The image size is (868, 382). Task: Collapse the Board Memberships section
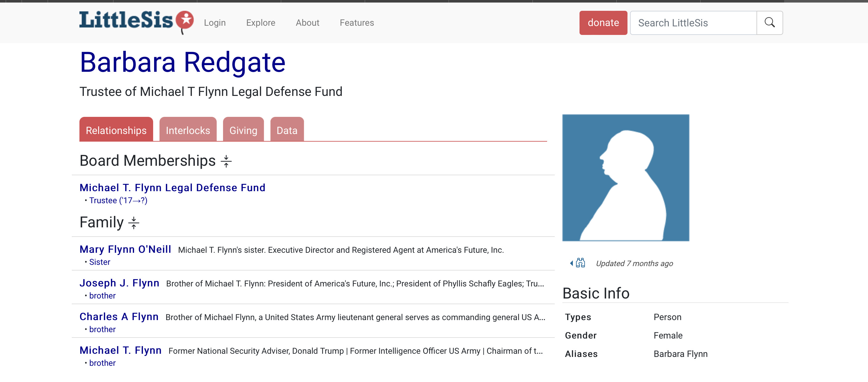pyautogui.click(x=226, y=161)
